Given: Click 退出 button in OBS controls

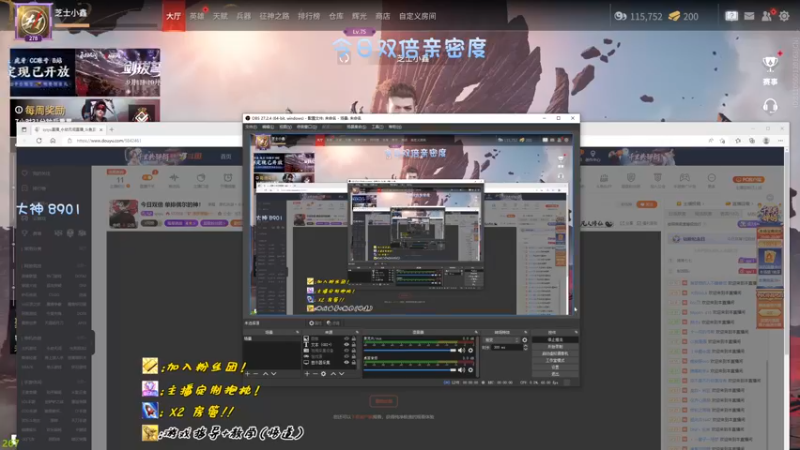Looking at the screenshot, I should click(x=555, y=374).
